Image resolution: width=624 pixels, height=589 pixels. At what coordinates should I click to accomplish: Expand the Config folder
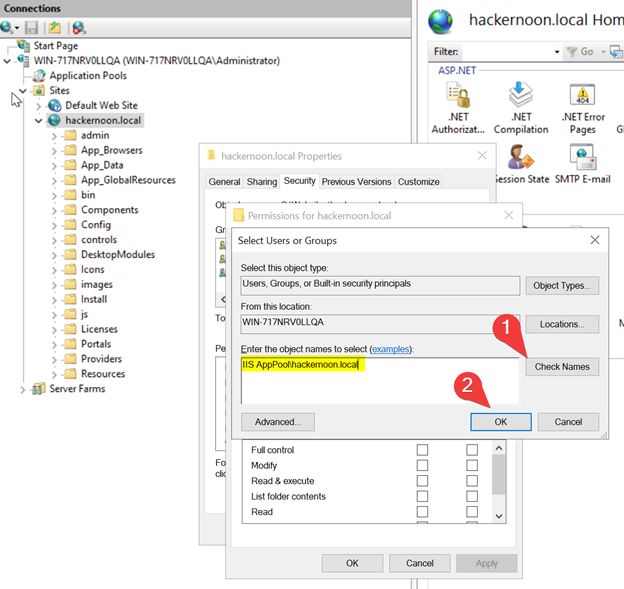[55, 225]
